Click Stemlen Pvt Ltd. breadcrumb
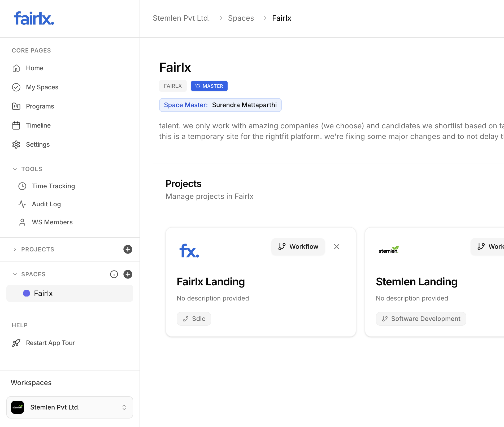Screen dimensions: 504x427 (181, 18)
